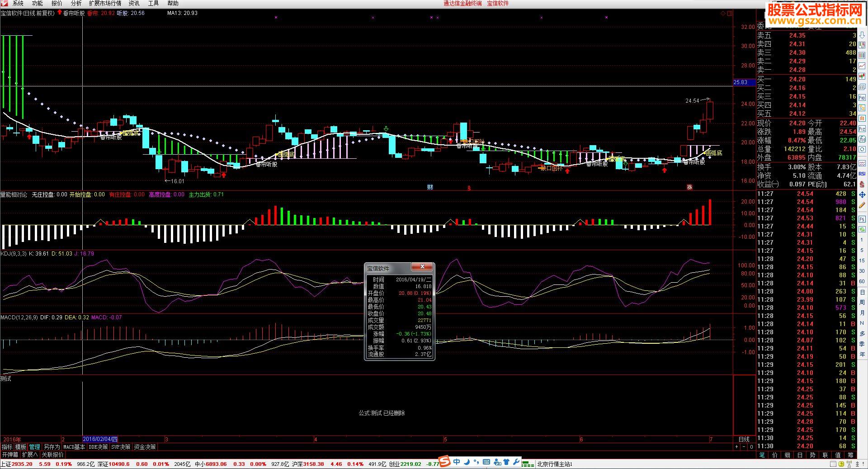Click the F10 company info icon
This screenshot has width=868, height=469.
pos(862,97)
